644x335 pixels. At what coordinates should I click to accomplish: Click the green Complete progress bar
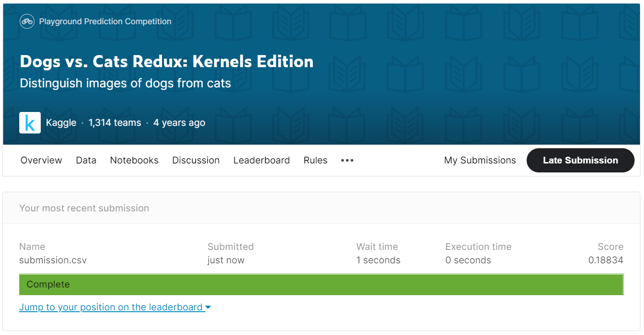[321, 284]
